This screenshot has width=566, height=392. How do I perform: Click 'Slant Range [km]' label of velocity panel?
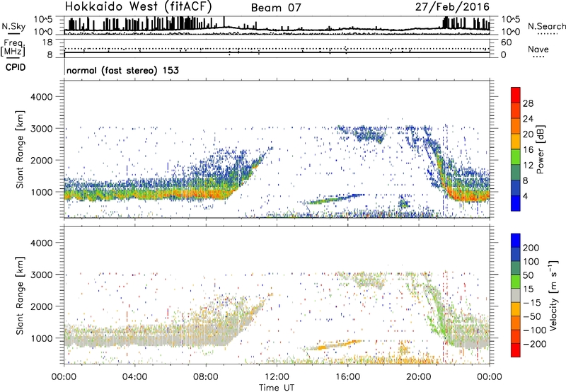click(20, 296)
